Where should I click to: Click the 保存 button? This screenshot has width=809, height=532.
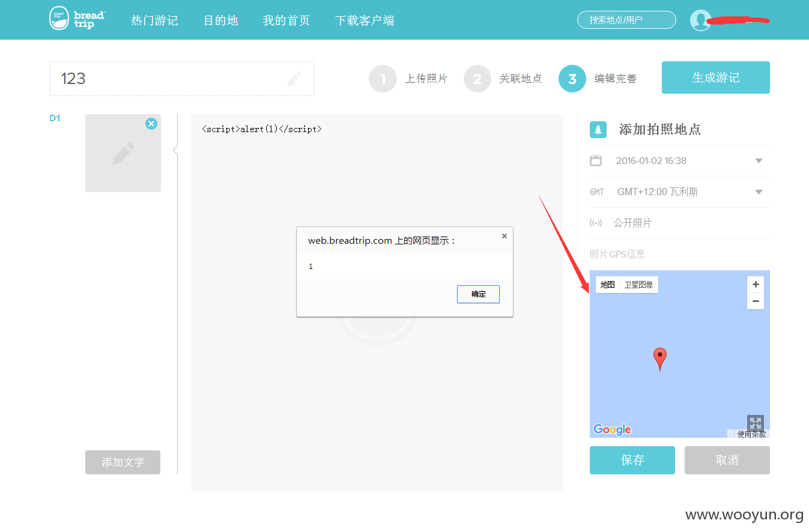tap(632, 460)
